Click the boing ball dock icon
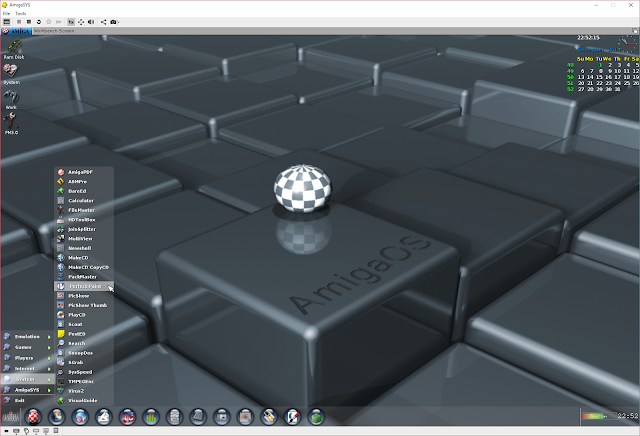The height and width of the screenshot is (436, 640). point(33,417)
